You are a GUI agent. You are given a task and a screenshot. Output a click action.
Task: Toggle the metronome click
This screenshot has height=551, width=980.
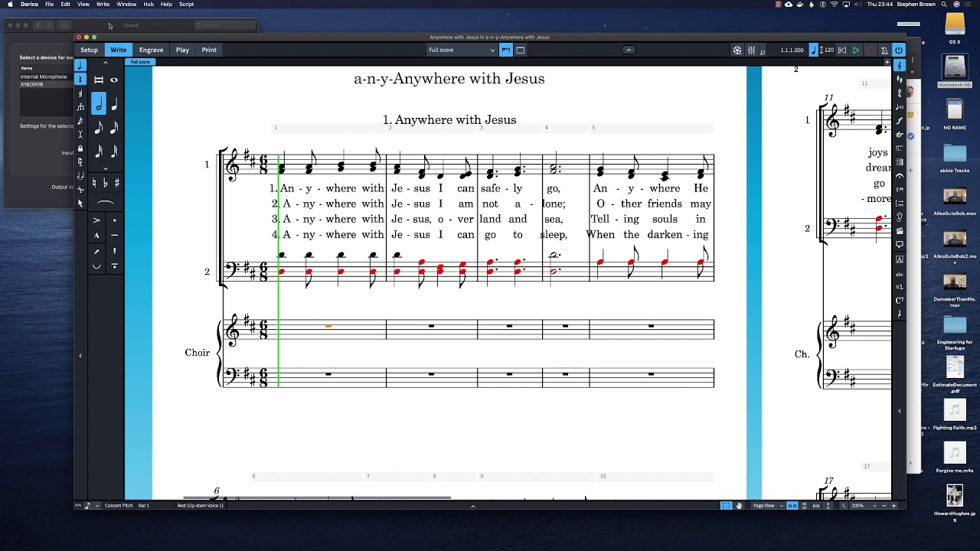click(x=884, y=50)
